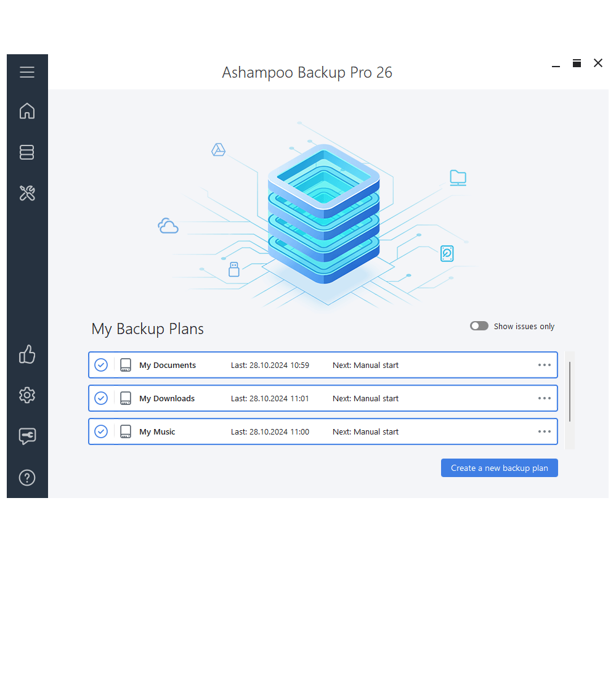This screenshot has height=678, width=616.
Task: Click the My Downloads status checkmark
Action: point(101,398)
